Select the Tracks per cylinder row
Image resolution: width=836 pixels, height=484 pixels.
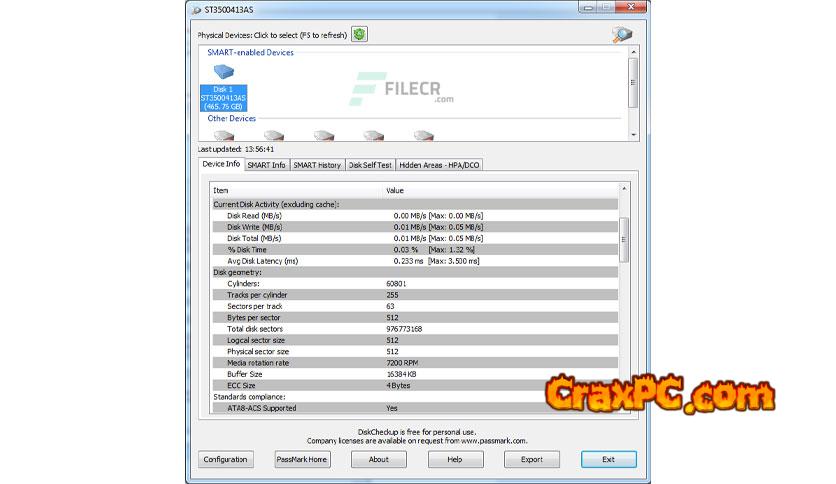[x=415, y=295]
